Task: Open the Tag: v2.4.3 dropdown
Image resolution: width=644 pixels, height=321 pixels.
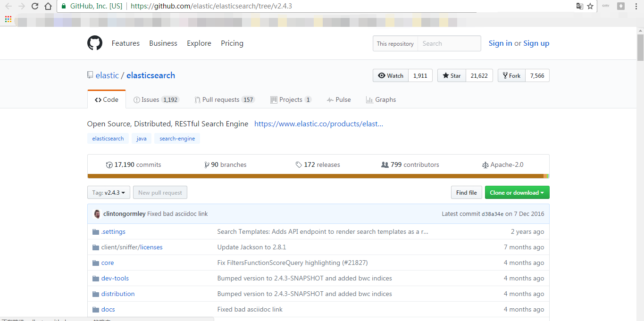Action: [x=109, y=193]
